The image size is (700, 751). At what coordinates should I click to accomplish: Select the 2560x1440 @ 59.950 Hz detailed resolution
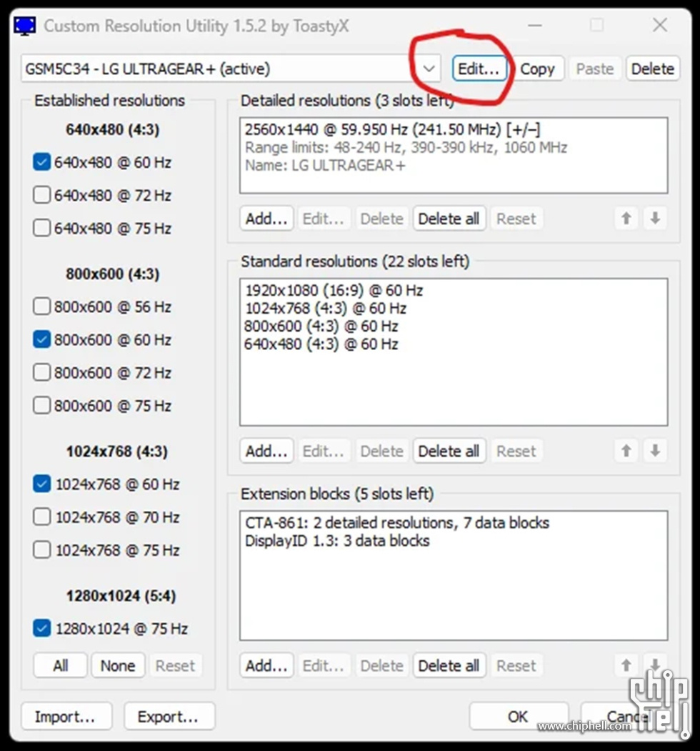tap(391, 130)
